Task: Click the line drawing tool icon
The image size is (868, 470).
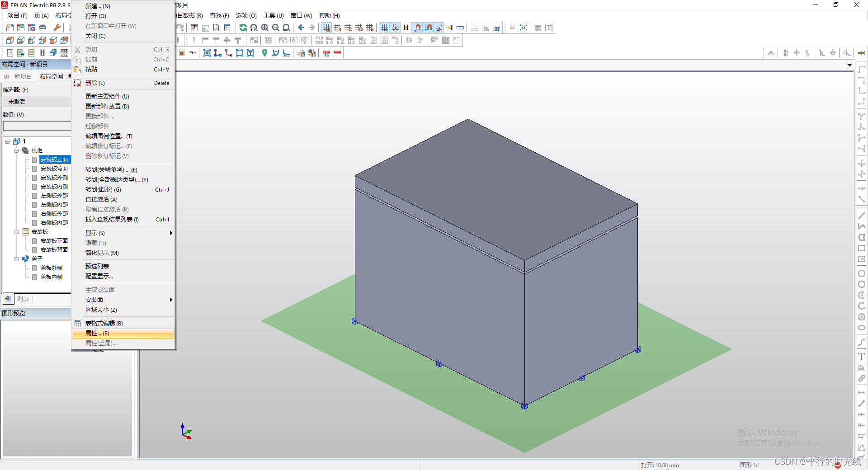Action: (x=862, y=216)
